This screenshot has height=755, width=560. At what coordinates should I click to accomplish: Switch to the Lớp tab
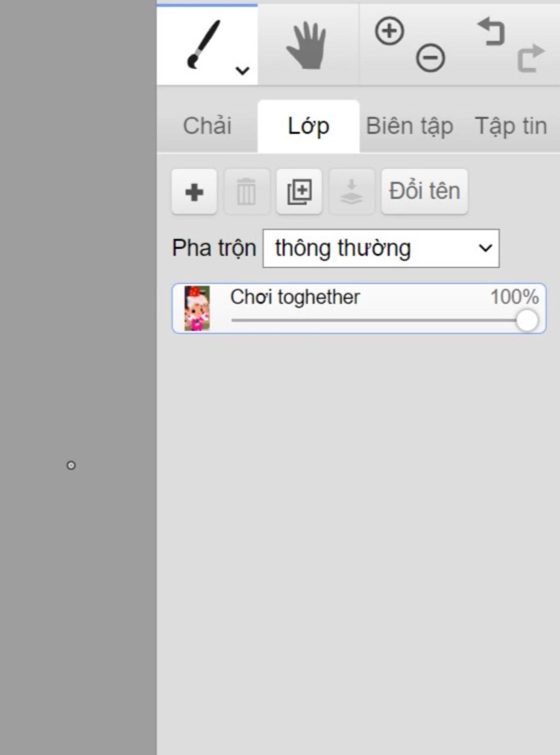coord(308,126)
